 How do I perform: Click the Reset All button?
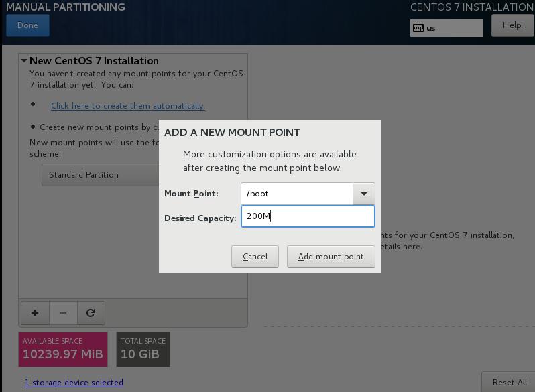point(510,382)
